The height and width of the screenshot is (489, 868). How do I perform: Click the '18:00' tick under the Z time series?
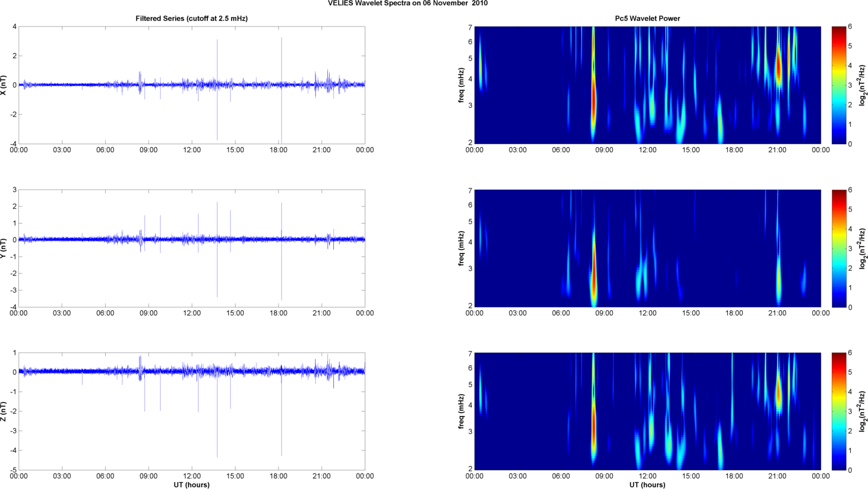(x=279, y=476)
